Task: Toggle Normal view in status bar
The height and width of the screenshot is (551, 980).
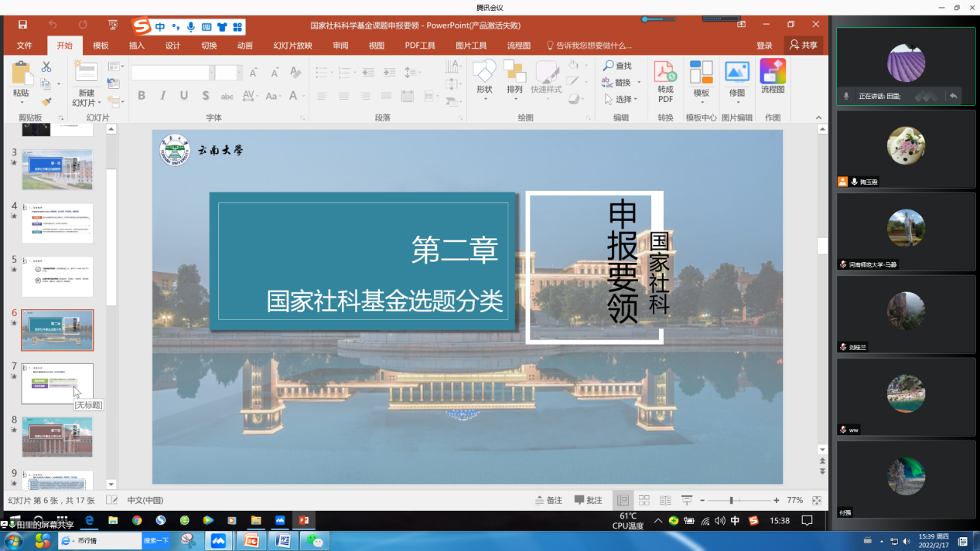Action: (x=623, y=501)
